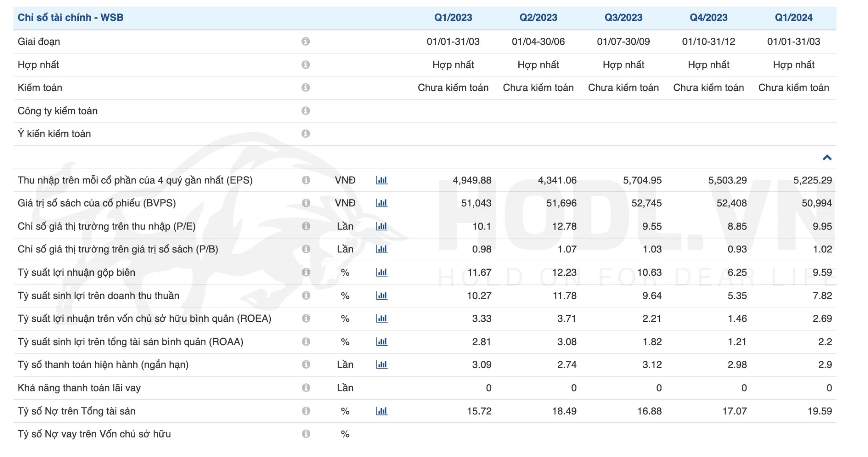Viewport: 868px width, 457px height.
Task: Open the ROAA bar chart icon
Action: [382, 341]
